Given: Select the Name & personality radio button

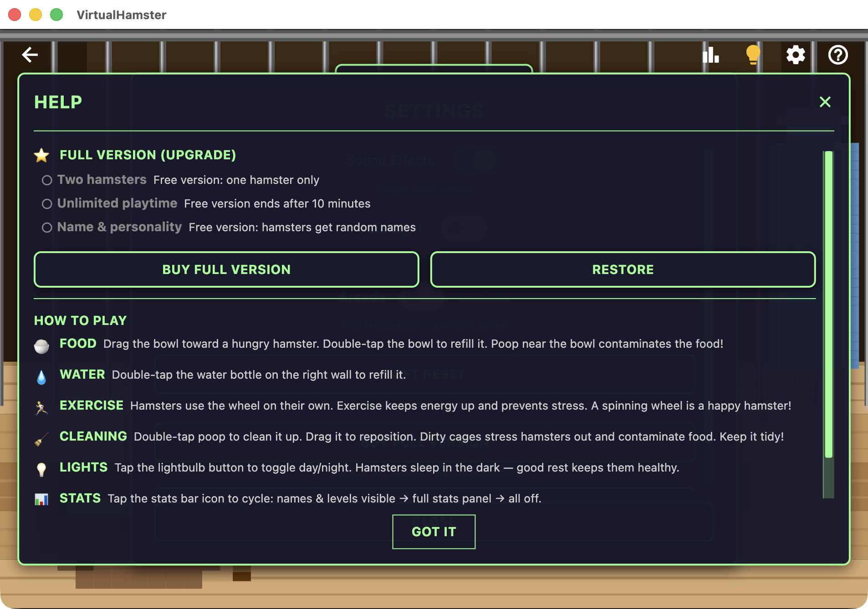Looking at the screenshot, I should coord(47,228).
